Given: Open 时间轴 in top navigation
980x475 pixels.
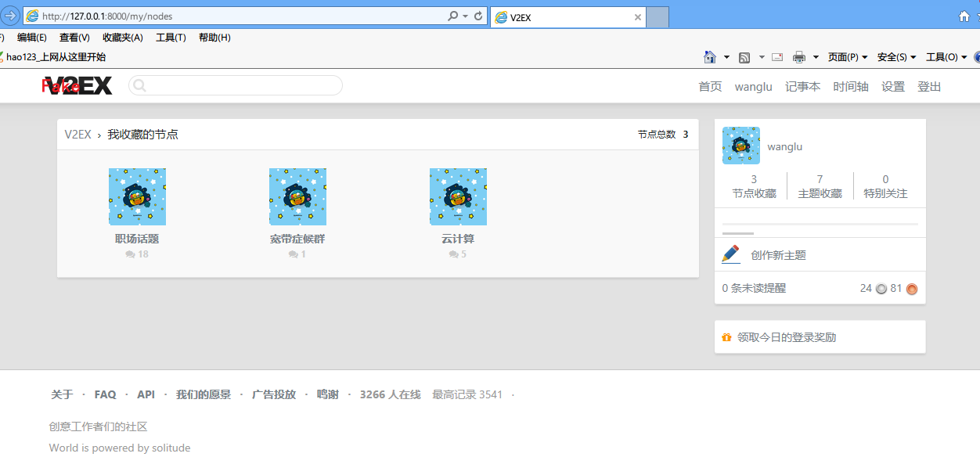Looking at the screenshot, I should click(851, 87).
